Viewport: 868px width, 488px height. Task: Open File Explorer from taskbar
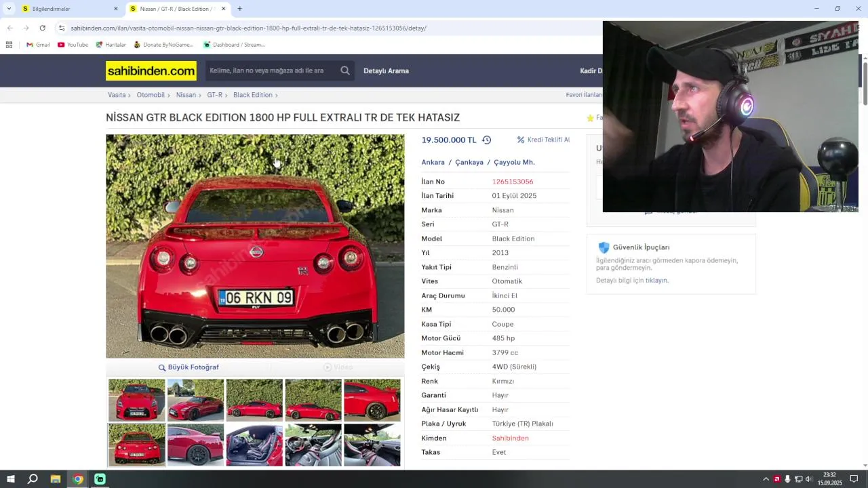[56, 479]
